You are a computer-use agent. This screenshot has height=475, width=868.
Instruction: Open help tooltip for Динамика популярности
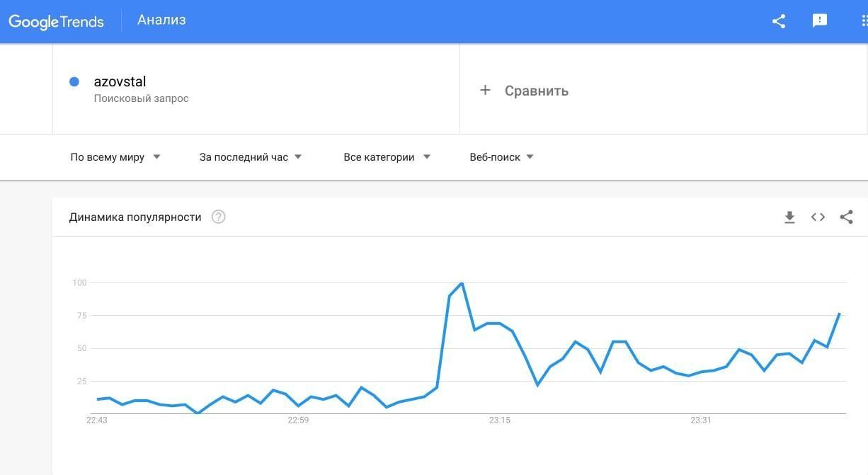click(x=219, y=217)
